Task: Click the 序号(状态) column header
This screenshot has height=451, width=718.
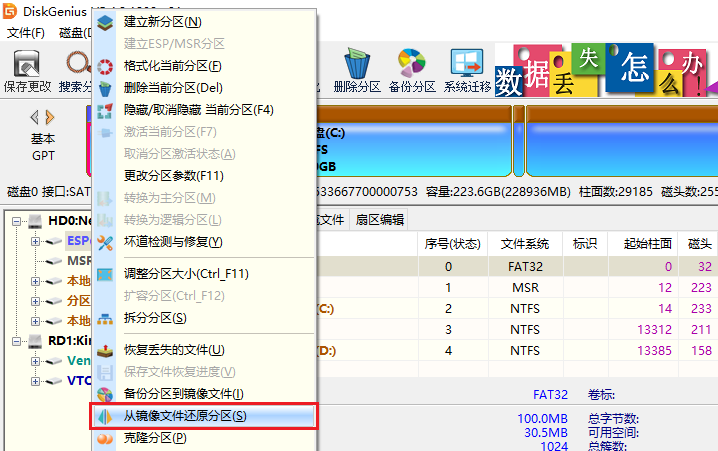Action: (x=452, y=244)
